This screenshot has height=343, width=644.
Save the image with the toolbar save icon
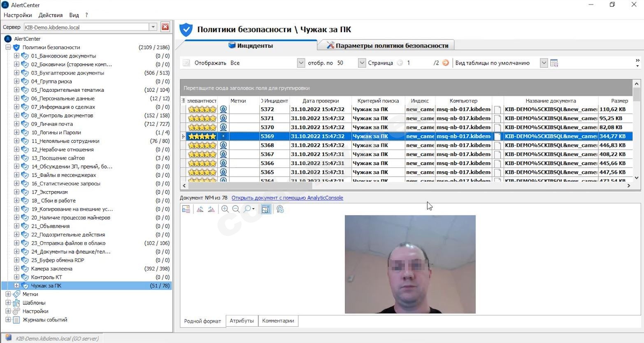click(x=186, y=209)
